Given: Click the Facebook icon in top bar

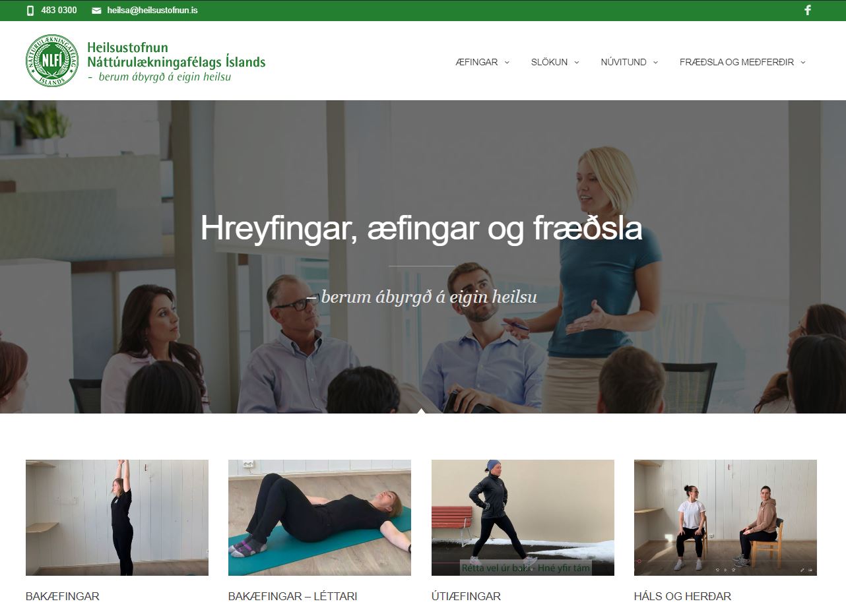Looking at the screenshot, I should 807,11.
